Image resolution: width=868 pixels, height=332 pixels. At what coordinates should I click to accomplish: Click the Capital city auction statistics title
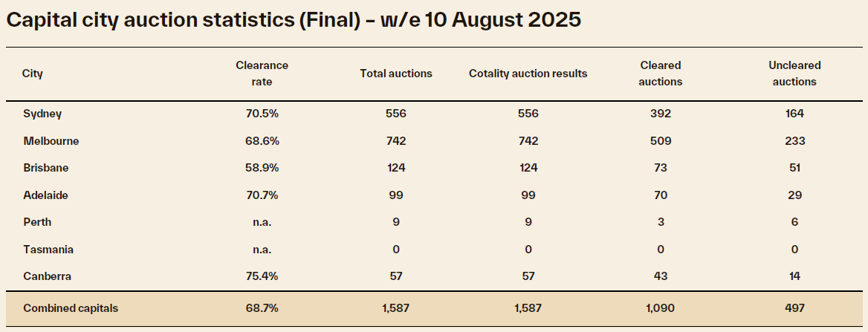(x=294, y=20)
